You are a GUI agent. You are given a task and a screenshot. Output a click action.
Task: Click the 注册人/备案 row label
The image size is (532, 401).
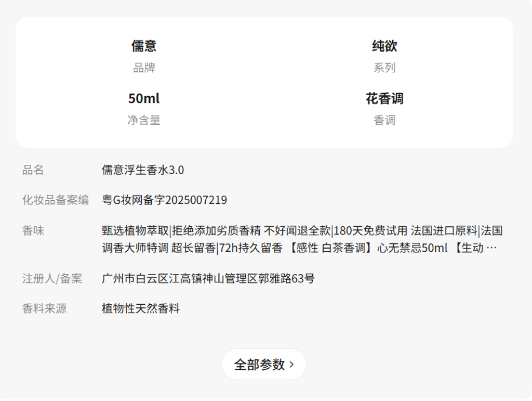pos(52,278)
